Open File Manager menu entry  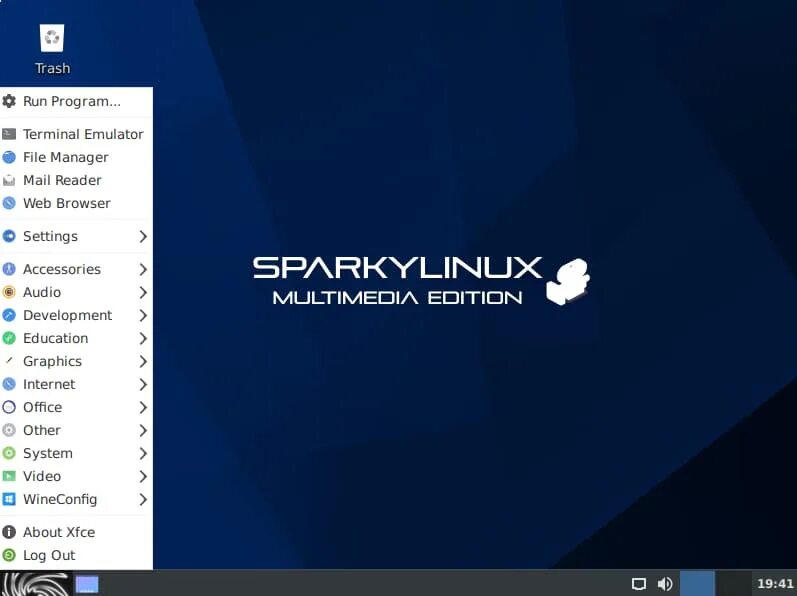(x=76, y=158)
